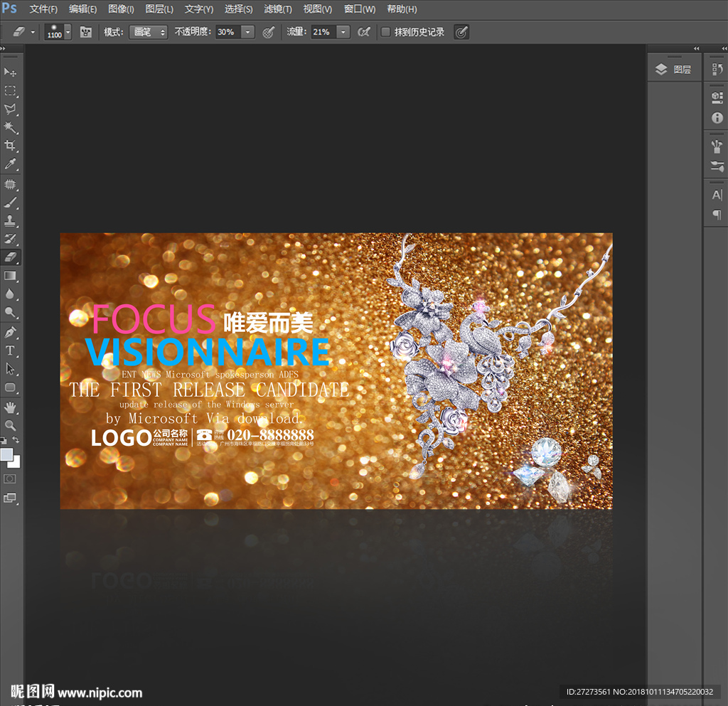Click the foreground color swatch
The image size is (728, 706).
coord(6,454)
